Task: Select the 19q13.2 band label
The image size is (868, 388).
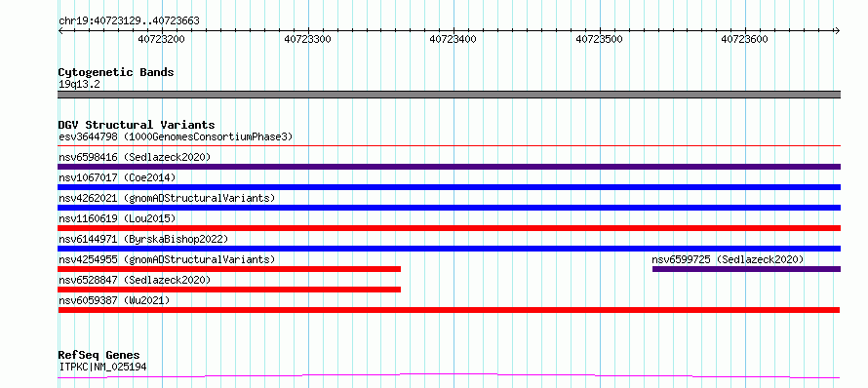Action: pos(79,85)
